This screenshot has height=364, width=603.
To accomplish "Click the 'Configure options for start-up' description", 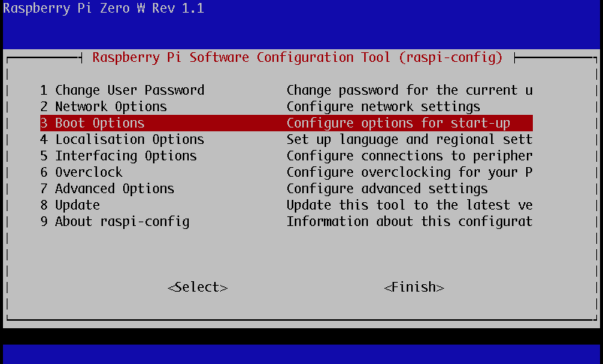I will [398, 123].
